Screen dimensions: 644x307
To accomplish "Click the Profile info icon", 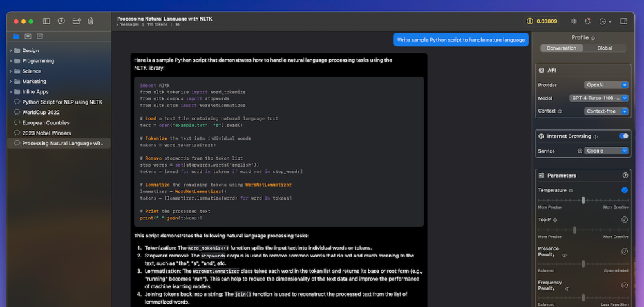I will click(593, 38).
